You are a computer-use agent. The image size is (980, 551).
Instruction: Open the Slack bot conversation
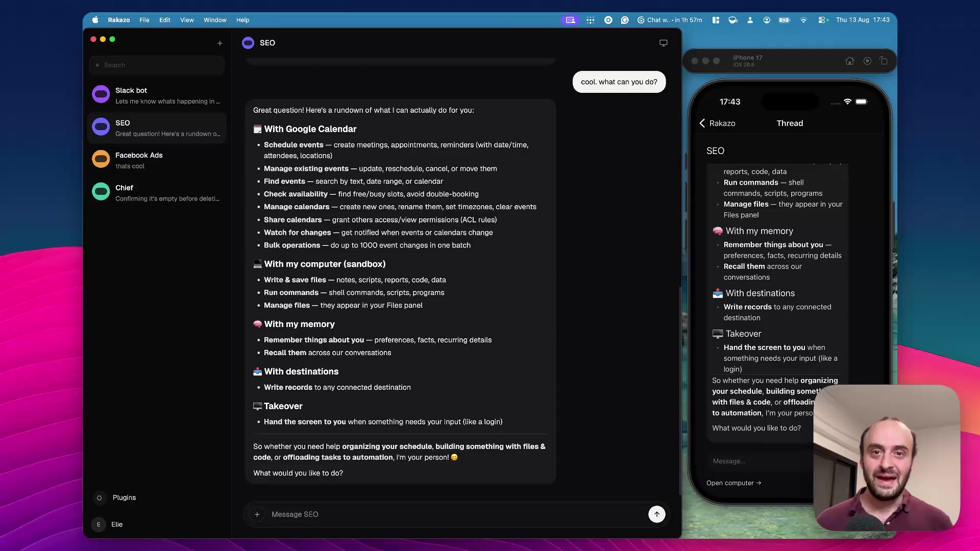coord(157,95)
